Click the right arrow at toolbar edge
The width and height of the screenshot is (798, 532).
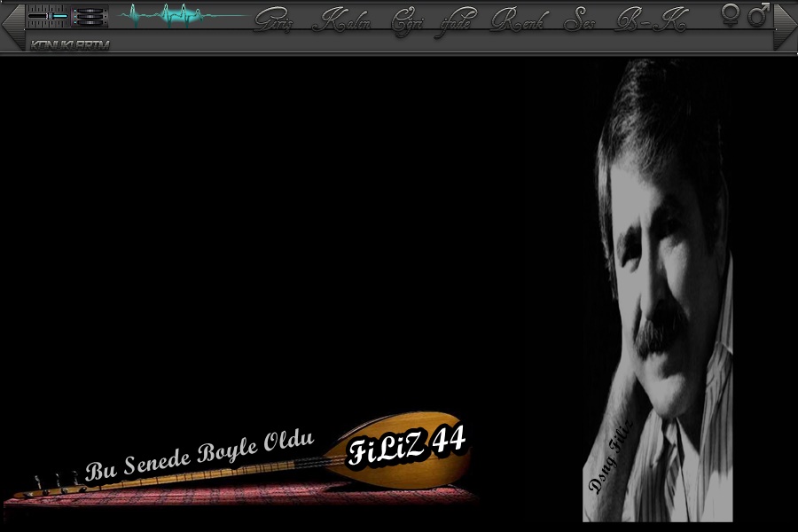(x=786, y=27)
